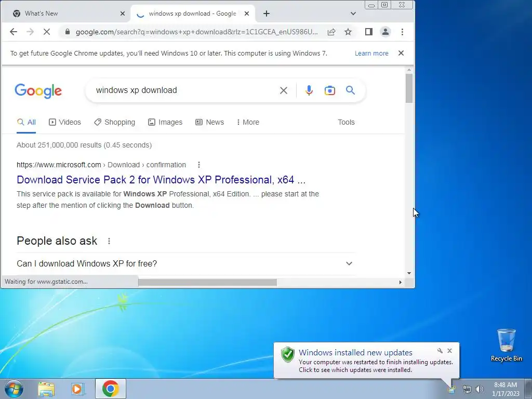Switch to the Images tab
Screen dimensions: 532x399
point(165,122)
